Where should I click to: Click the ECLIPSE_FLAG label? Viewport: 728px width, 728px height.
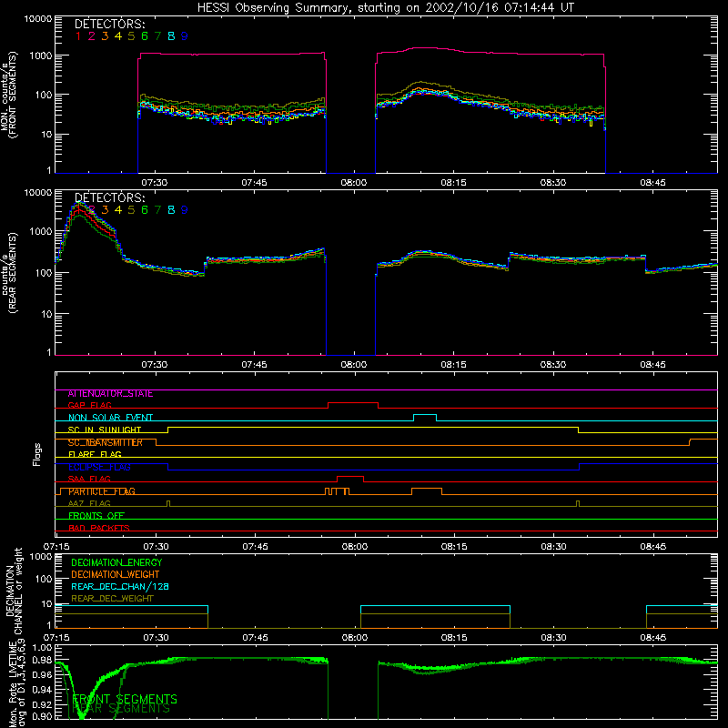99,467
